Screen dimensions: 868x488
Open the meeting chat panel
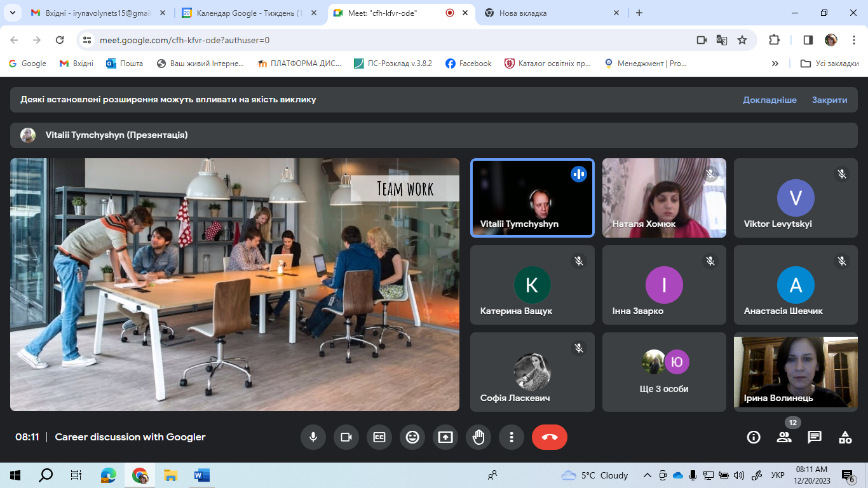815,437
